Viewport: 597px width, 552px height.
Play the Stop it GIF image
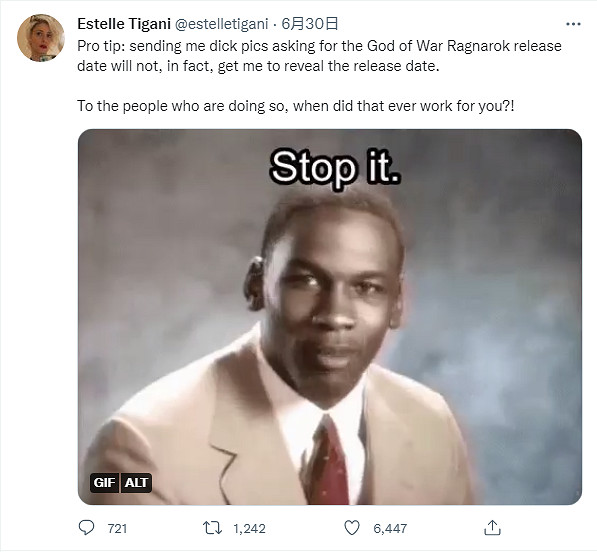click(x=330, y=317)
